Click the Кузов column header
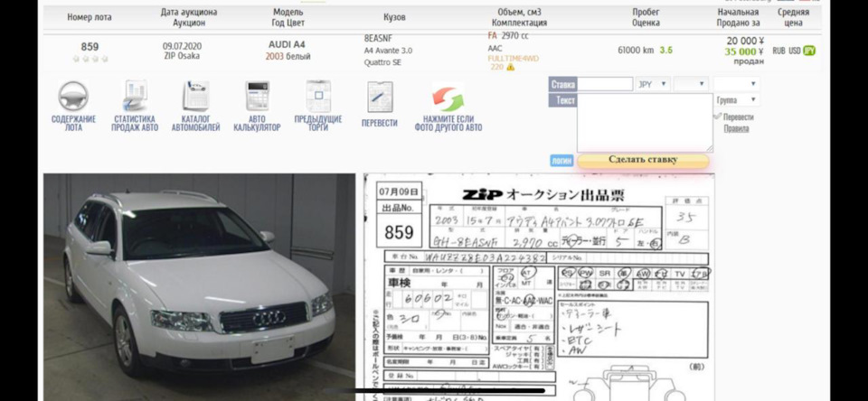Image resolution: width=868 pixels, height=401 pixels. tap(394, 17)
